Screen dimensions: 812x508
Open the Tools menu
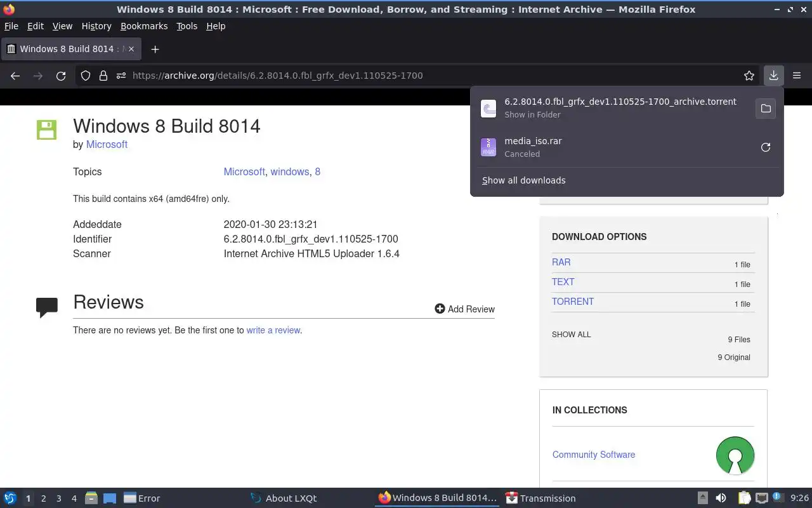[187, 26]
